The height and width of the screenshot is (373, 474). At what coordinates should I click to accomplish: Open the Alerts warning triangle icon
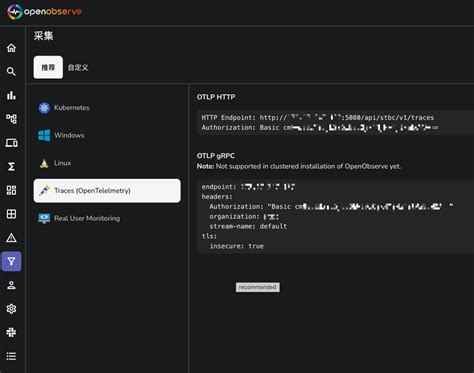(11, 238)
